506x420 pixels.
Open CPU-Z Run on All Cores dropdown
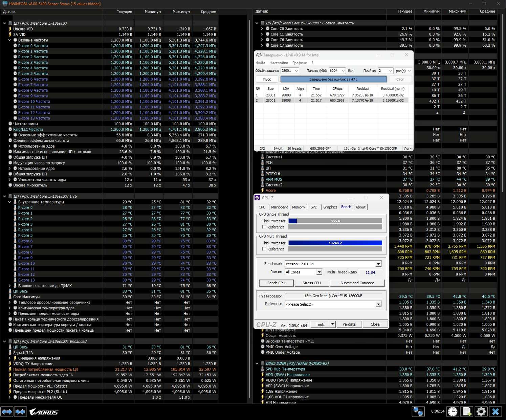click(x=319, y=272)
